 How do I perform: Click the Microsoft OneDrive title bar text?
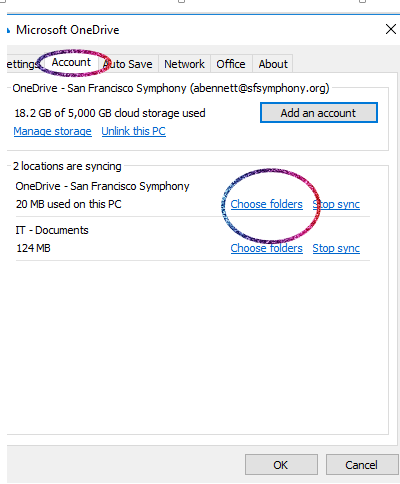point(68,30)
